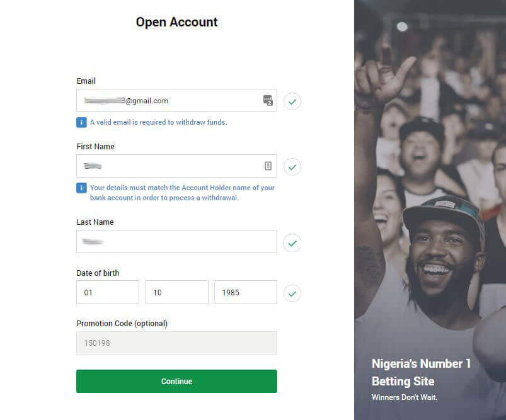Click the green checkmark beside the Email field
Viewport: 506px width, 420px height.
[x=292, y=101]
